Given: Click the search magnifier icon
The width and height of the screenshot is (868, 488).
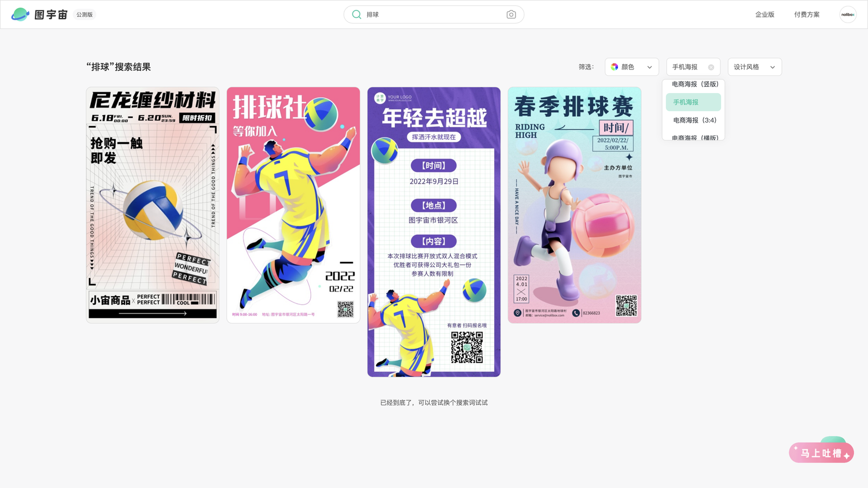Looking at the screenshot, I should 356,14.
